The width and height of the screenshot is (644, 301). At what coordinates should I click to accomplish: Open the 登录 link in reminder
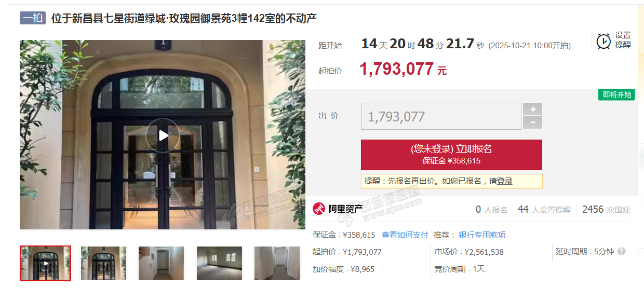504,181
